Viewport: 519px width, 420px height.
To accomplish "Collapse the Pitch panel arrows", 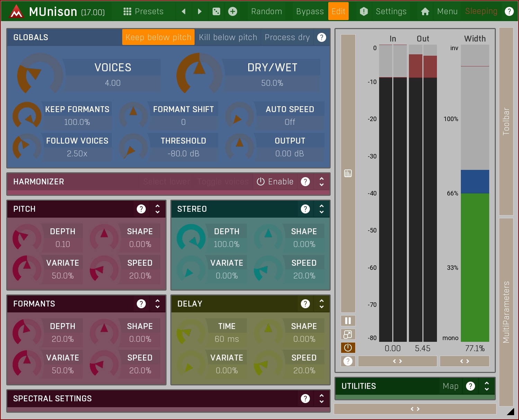I will tap(158, 209).
